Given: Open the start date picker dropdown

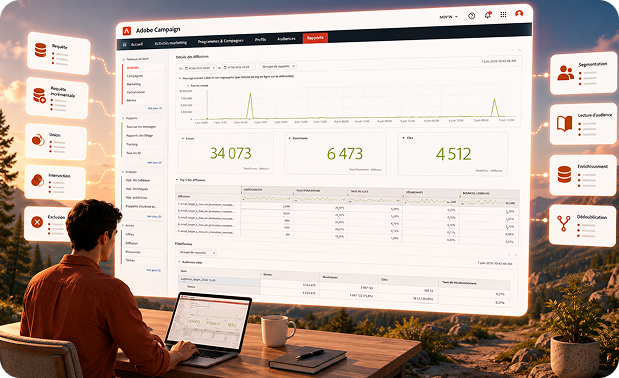Looking at the screenshot, I should pos(200,68).
